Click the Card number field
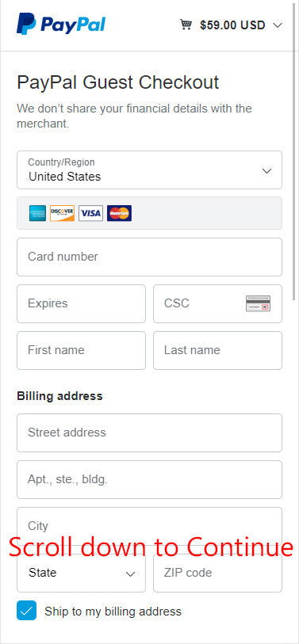 pos(149,257)
